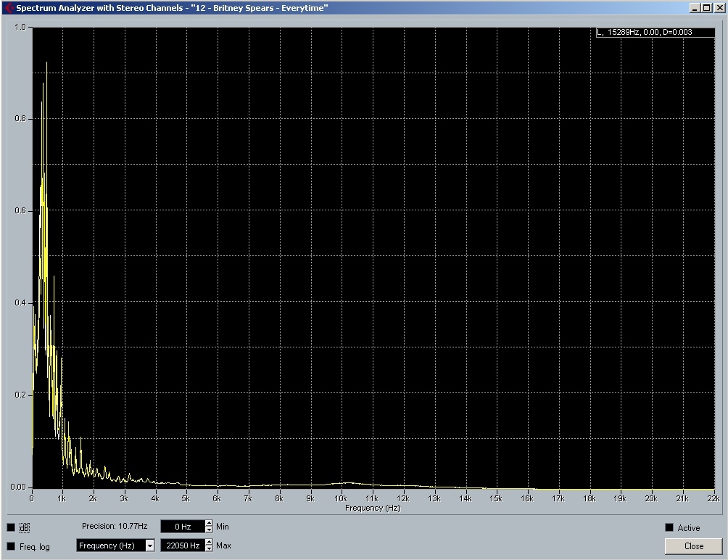Image resolution: width=728 pixels, height=560 pixels.
Task: Toggle the Active checkbox
Action: pyautogui.click(x=669, y=527)
